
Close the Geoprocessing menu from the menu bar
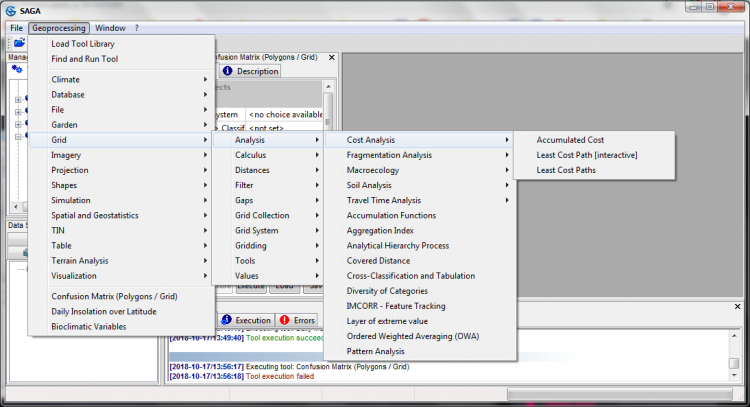[59, 28]
